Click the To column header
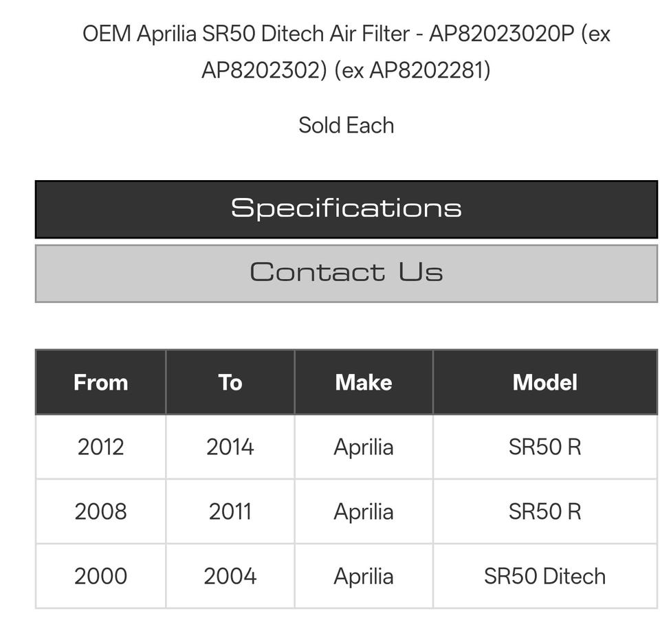Screen dimensions: 660x644 tap(230, 382)
